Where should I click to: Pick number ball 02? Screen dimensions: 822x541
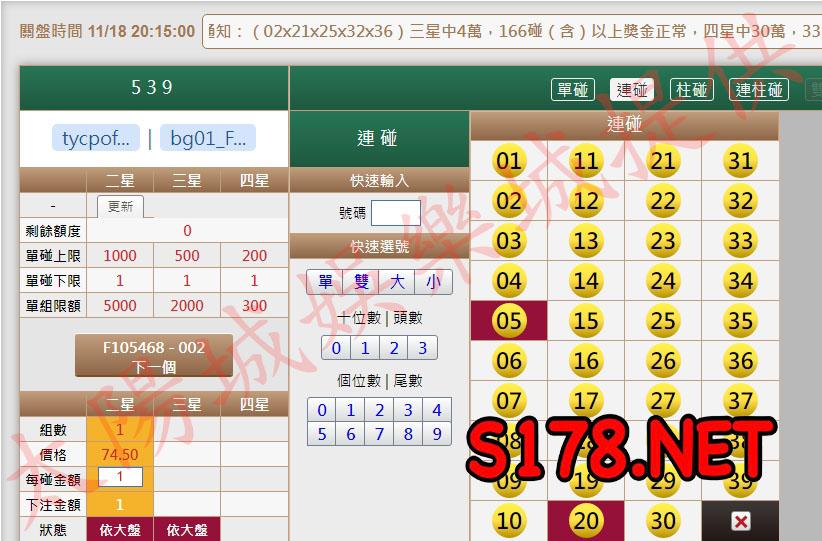(x=509, y=201)
